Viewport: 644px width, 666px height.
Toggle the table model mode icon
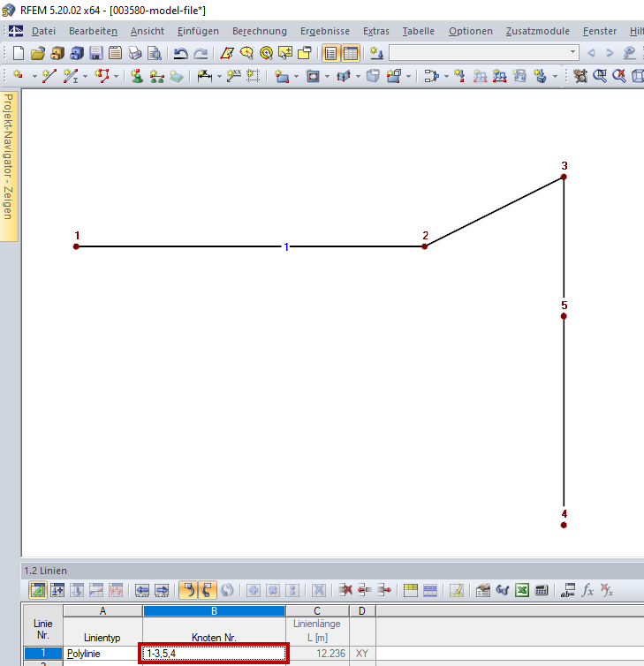click(38, 590)
